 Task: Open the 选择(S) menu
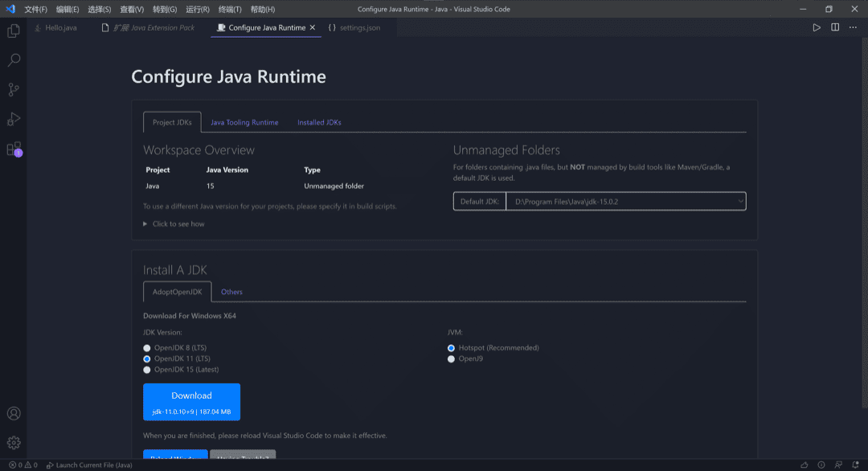point(100,10)
